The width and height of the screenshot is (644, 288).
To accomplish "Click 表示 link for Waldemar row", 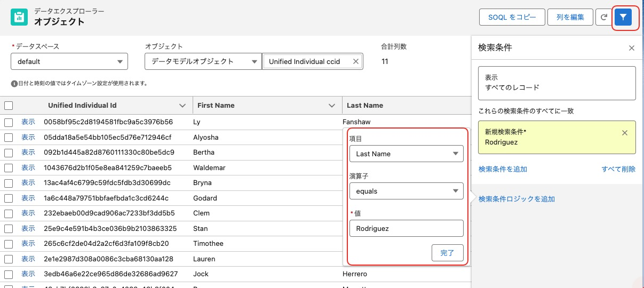I will click(28, 167).
